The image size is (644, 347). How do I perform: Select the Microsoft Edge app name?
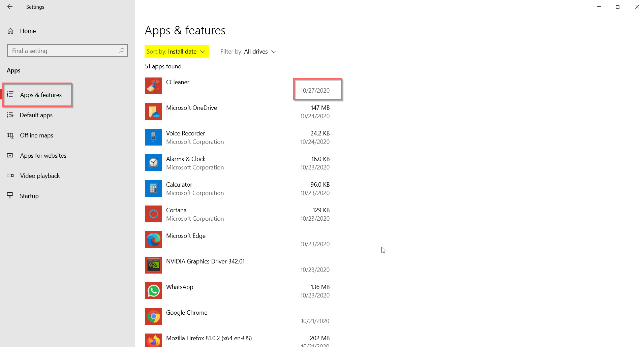point(186,236)
